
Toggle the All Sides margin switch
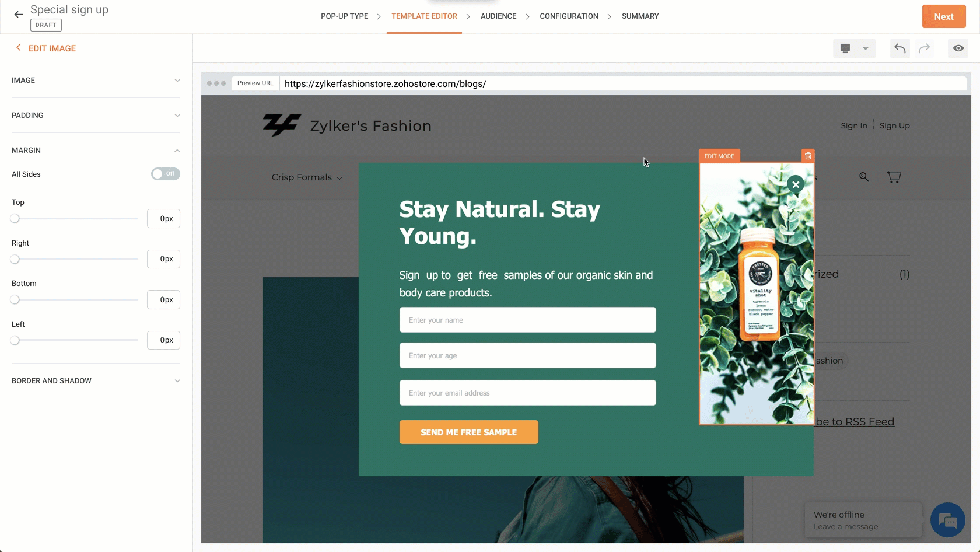tap(166, 174)
